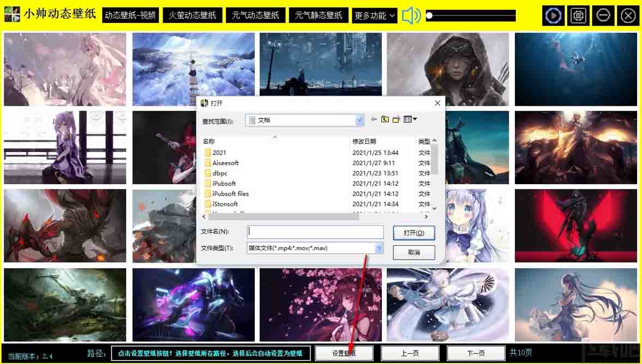This screenshot has height=364, width=642.
Task: Select the neon cyber character wallpaper thumbnail
Action: point(193,305)
